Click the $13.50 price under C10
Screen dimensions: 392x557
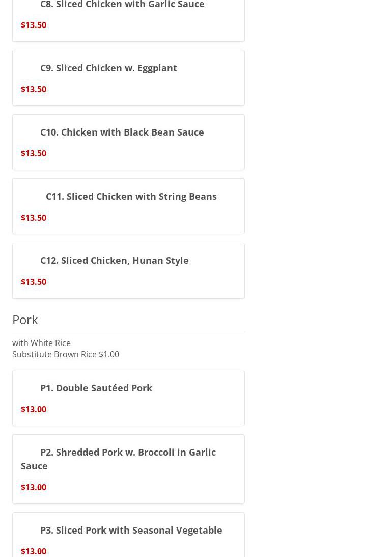pos(34,153)
